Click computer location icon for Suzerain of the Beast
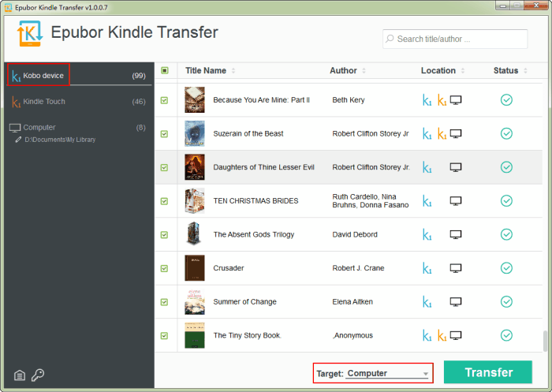Screen dimensions: 552x392 click(456, 134)
